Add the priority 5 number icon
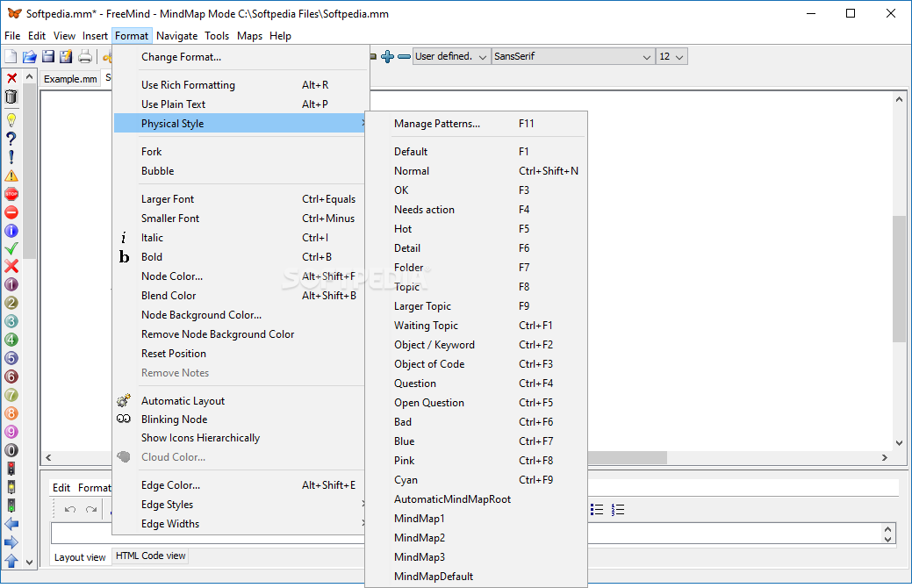 (11, 358)
